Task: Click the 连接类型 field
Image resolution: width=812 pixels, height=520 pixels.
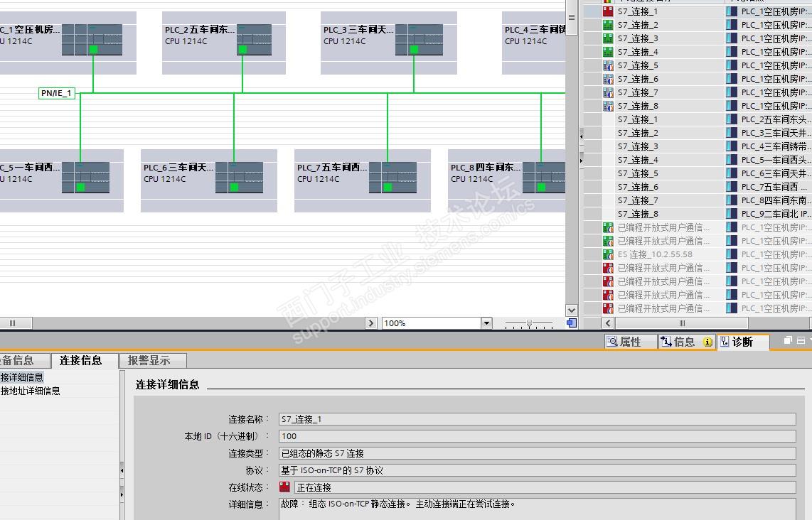Action: tap(537, 453)
